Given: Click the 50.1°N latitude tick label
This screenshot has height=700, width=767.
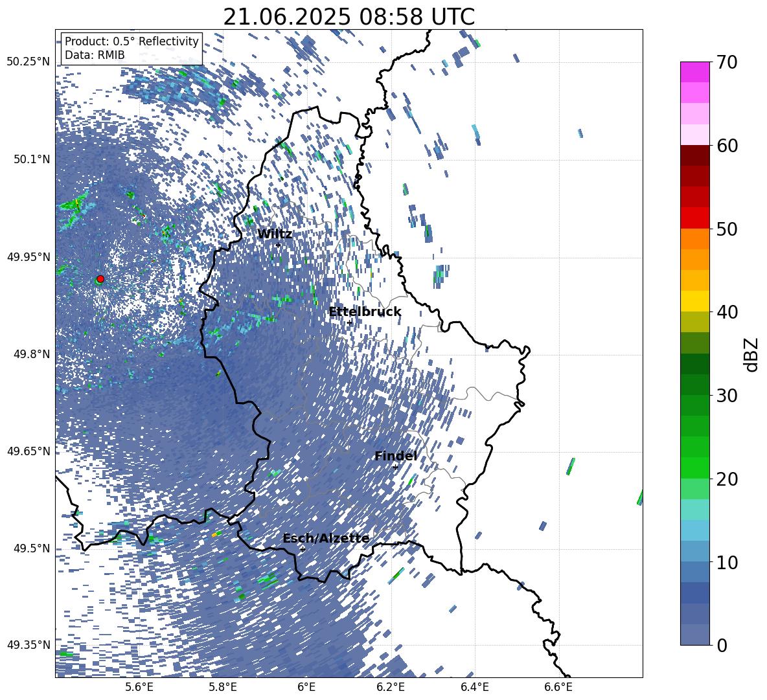Looking at the screenshot, I should pos(31,159).
